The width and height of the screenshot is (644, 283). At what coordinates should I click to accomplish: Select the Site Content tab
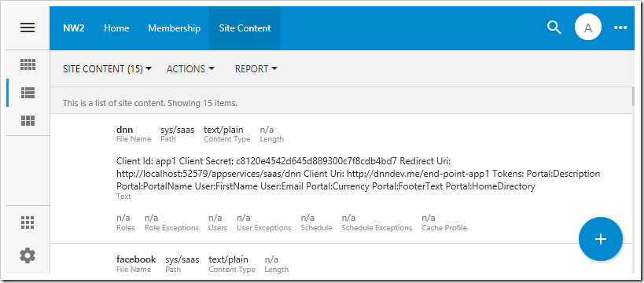245,28
